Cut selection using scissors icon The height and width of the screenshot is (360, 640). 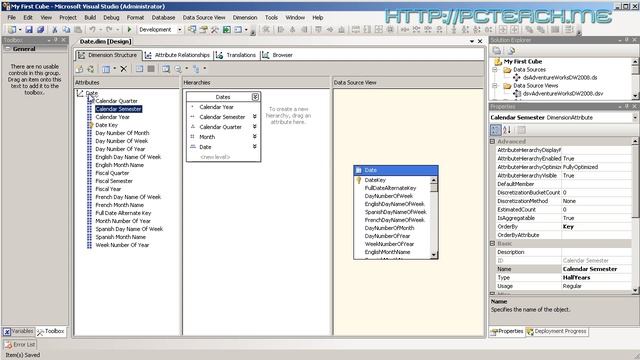[x=55, y=30]
